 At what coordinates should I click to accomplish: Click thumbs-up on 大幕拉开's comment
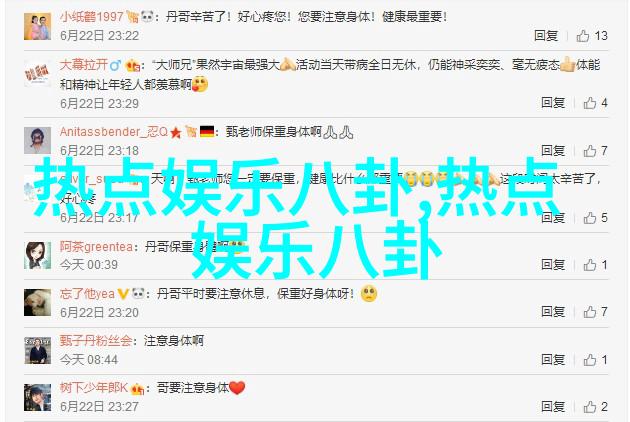[x=589, y=103]
